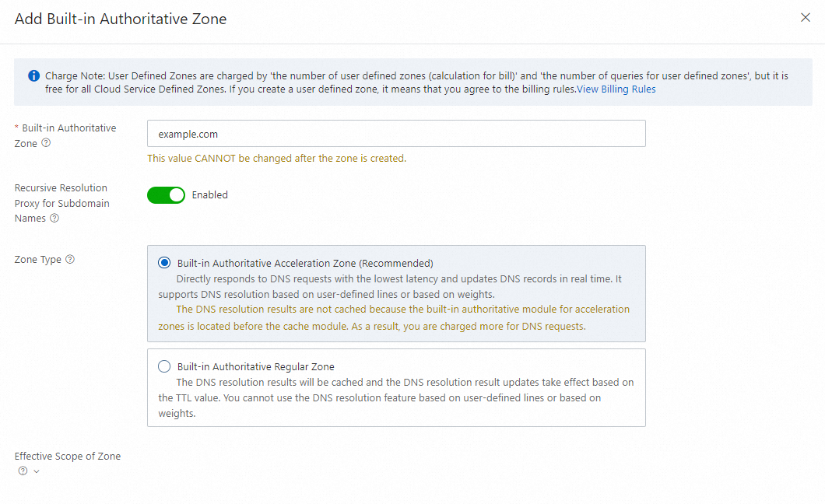Click Recursive Resolution Proxy for Subdomain Names label

pyautogui.click(x=61, y=202)
